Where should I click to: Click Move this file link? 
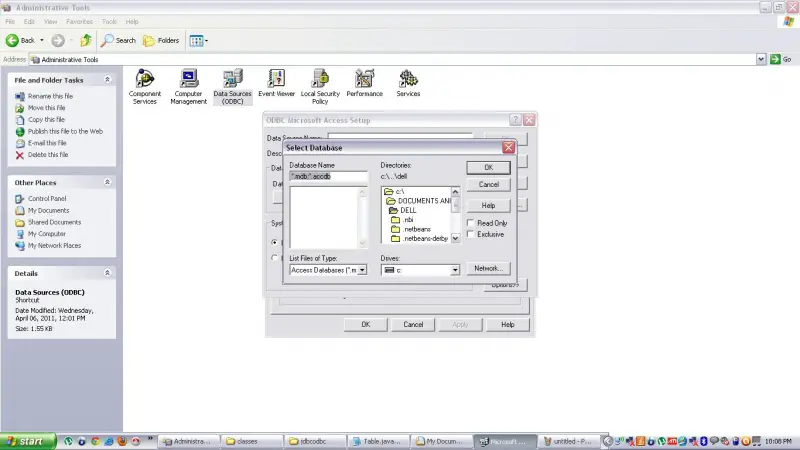tap(46, 108)
